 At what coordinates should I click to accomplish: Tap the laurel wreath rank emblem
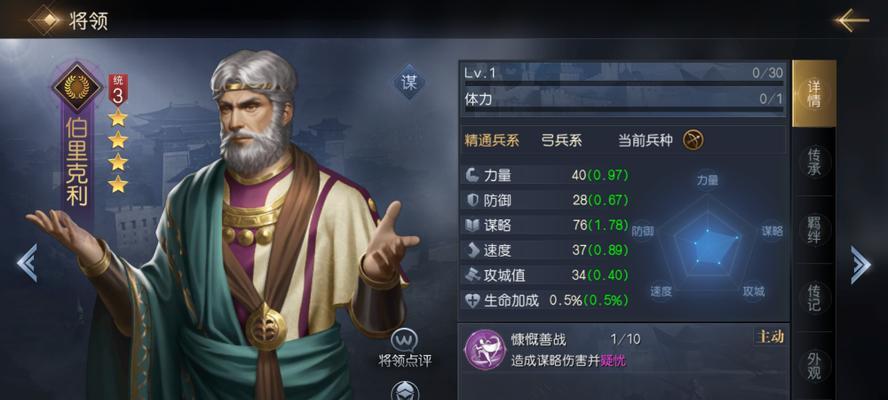click(x=77, y=86)
